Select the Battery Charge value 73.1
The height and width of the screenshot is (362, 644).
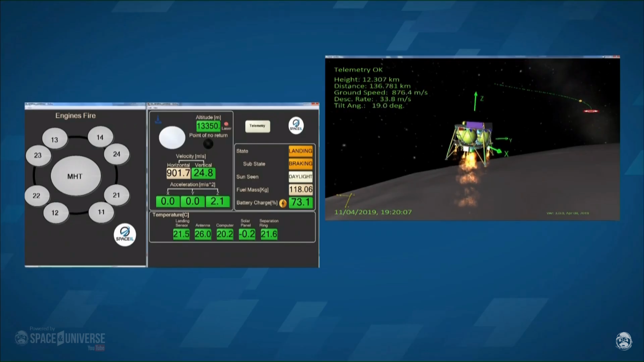click(301, 203)
